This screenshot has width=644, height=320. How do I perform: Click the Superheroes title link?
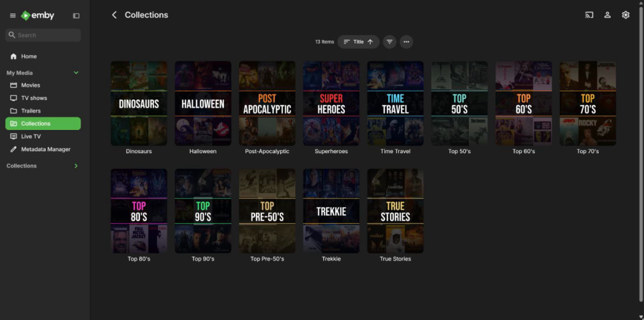[331, 151]
